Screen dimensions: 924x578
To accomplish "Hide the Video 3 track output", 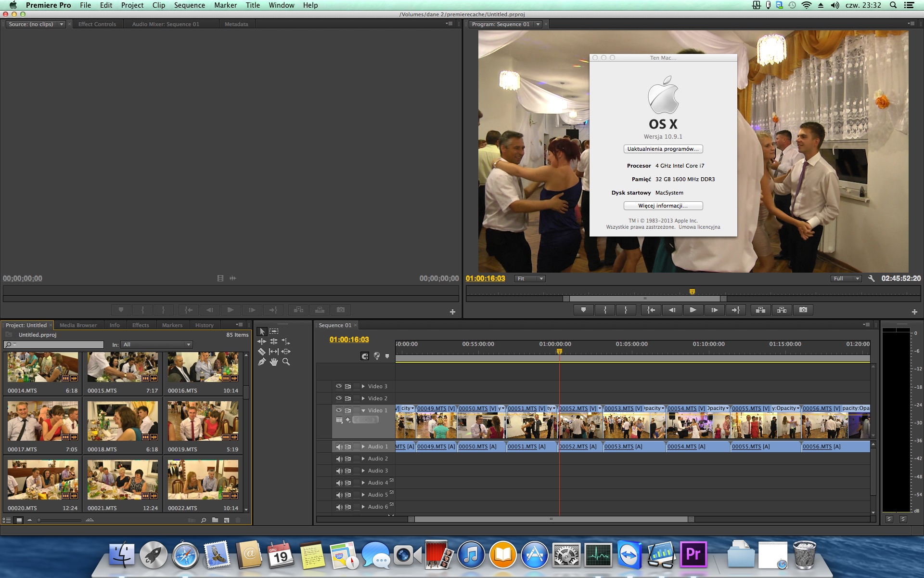I will pyautogui.click(x=339, y=386).
